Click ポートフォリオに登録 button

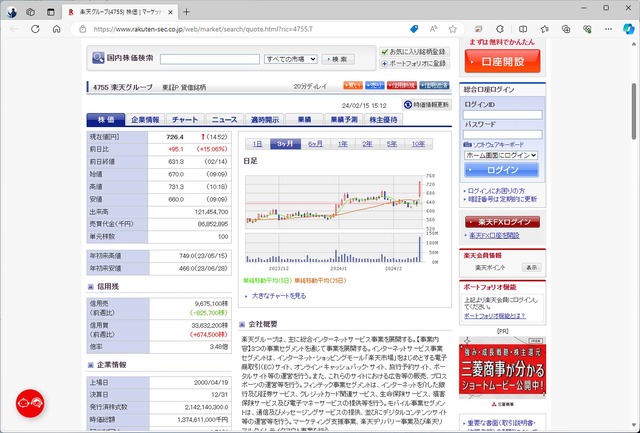point(414,64)
